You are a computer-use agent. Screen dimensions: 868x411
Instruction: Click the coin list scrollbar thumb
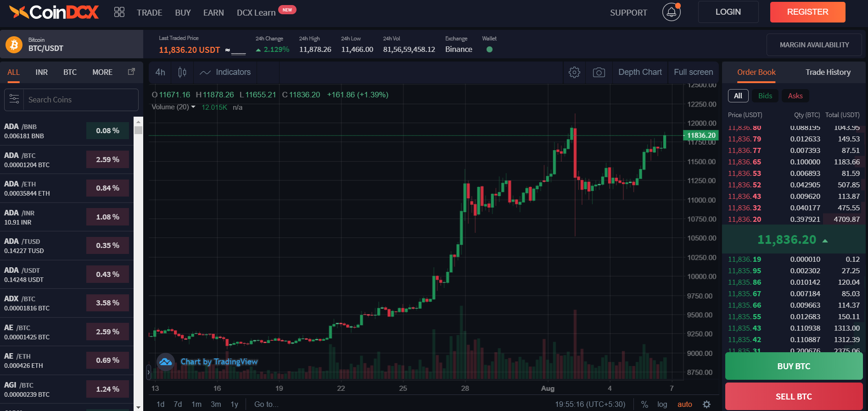[x=138, y=130]
